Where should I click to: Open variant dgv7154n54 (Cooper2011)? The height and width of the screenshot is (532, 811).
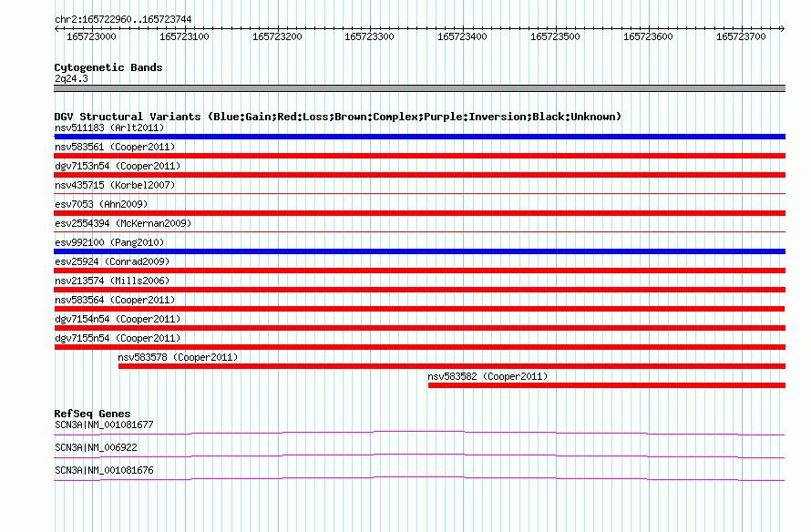[118, 319]
